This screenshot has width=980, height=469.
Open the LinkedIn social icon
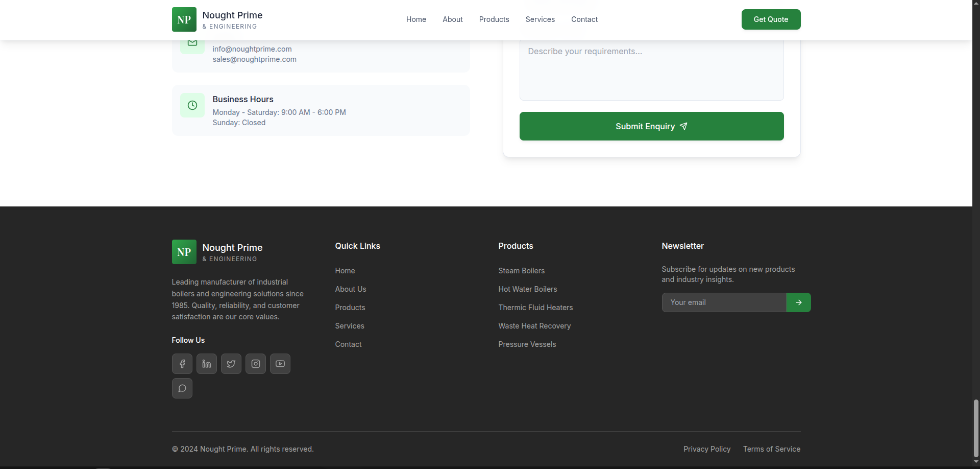pyautogui.click(x=206, y=364)
